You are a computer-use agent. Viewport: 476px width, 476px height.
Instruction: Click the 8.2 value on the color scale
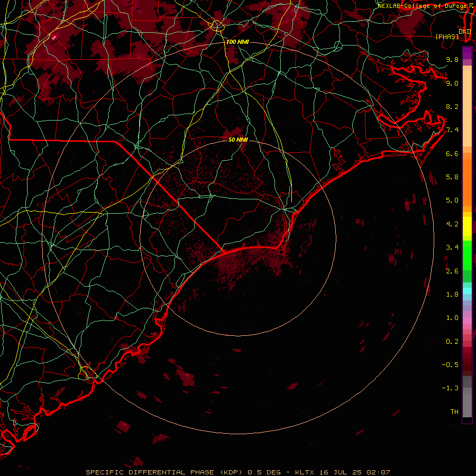tap(452, 106)
